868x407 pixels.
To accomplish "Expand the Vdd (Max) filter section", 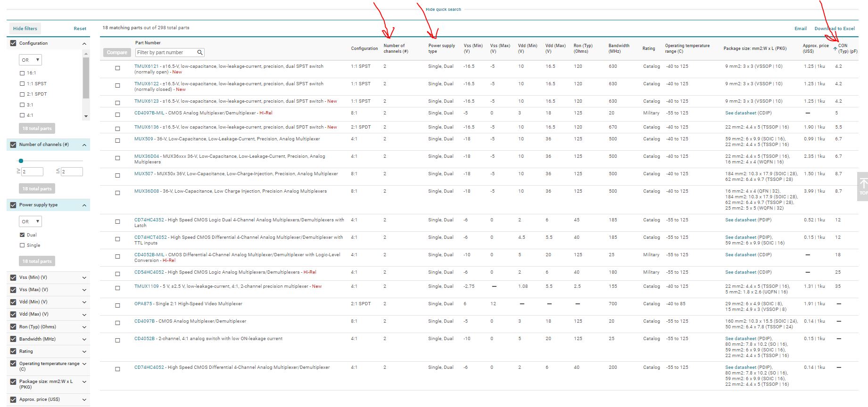I will 84,315.
